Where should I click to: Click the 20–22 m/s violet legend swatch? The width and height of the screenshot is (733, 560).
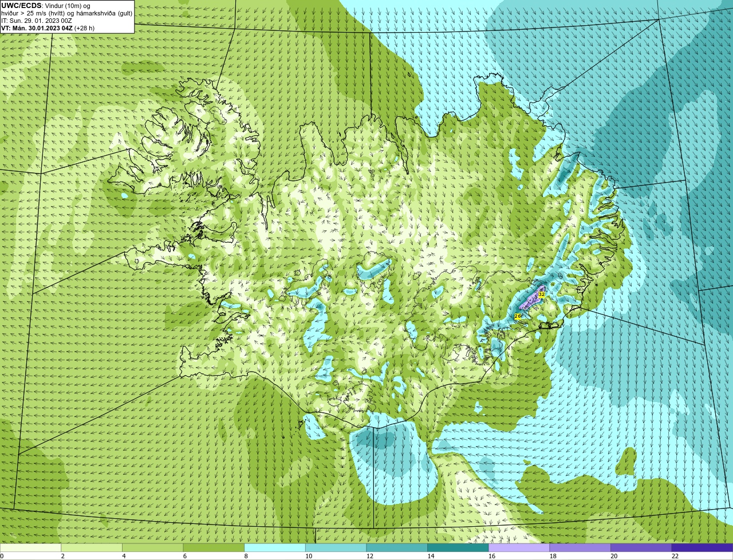pos(641,547)
